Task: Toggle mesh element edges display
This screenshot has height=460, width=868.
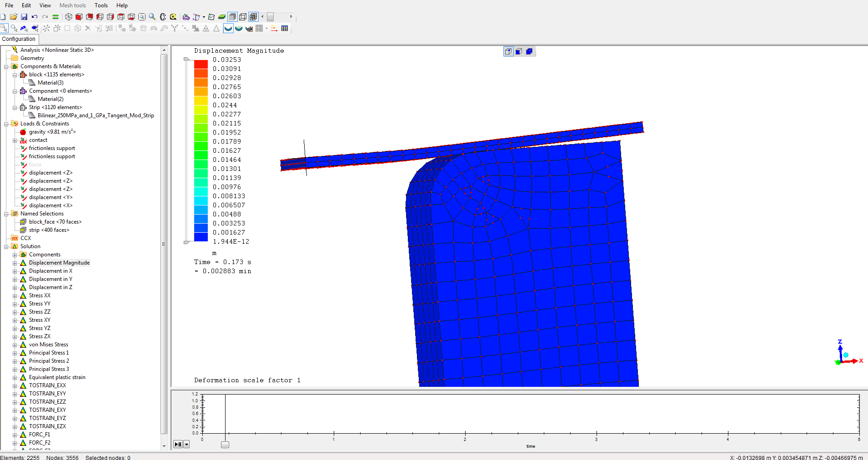Action: [253, 17]
